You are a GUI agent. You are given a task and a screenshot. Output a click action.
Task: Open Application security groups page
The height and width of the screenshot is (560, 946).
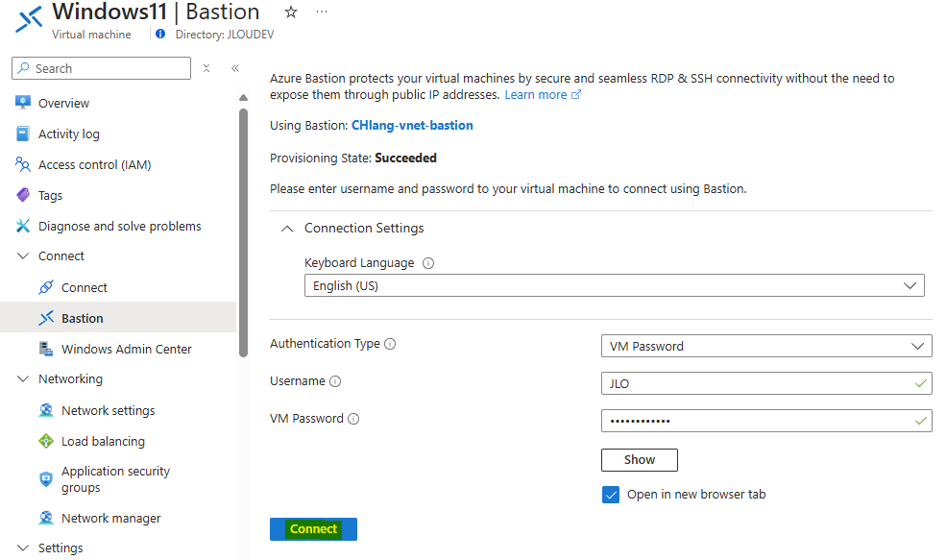pyautogui.click(x=118, y=479)
